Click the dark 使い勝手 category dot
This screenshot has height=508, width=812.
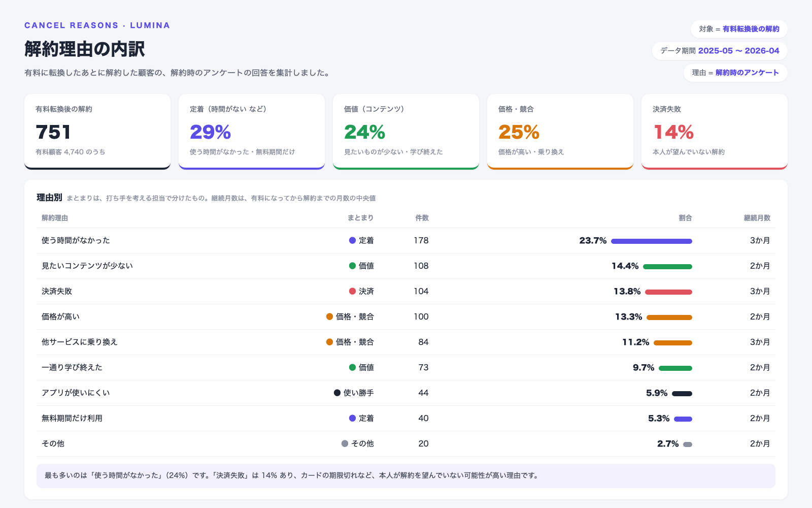point(337,393)
